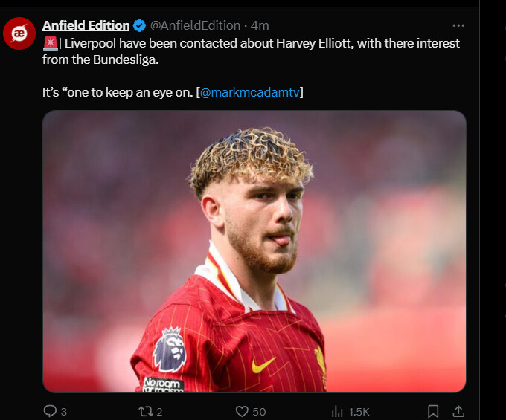
Task: Open the @markmcadamtv mention link
Action: pyautogui.click(x=250, y=92)
